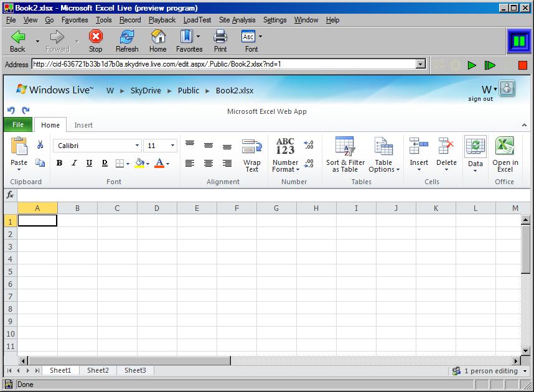Screen dimensions: 534x392
Task: Click the Redo arrow in Excel Web App
Action: (26, 110)
